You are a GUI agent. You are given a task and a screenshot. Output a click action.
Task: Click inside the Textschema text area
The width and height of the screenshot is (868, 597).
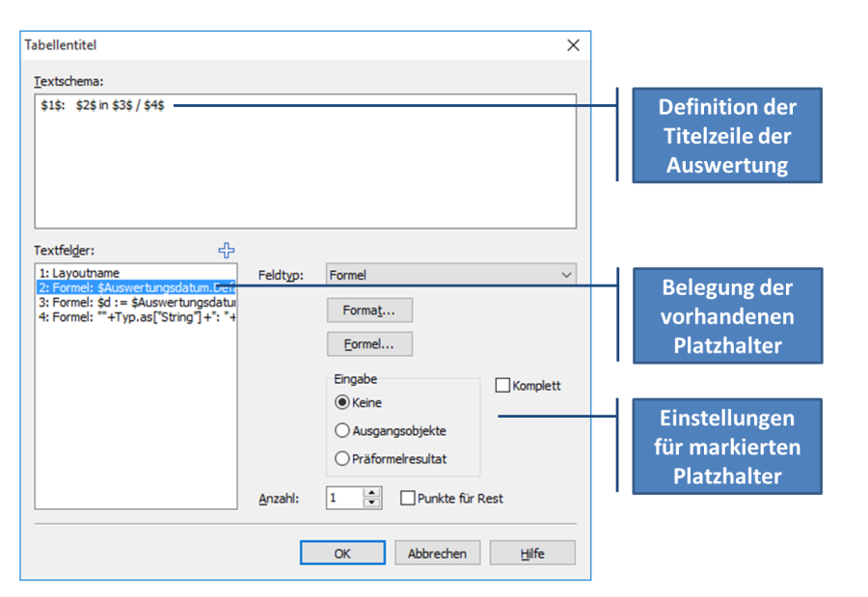tap(305, 164)
